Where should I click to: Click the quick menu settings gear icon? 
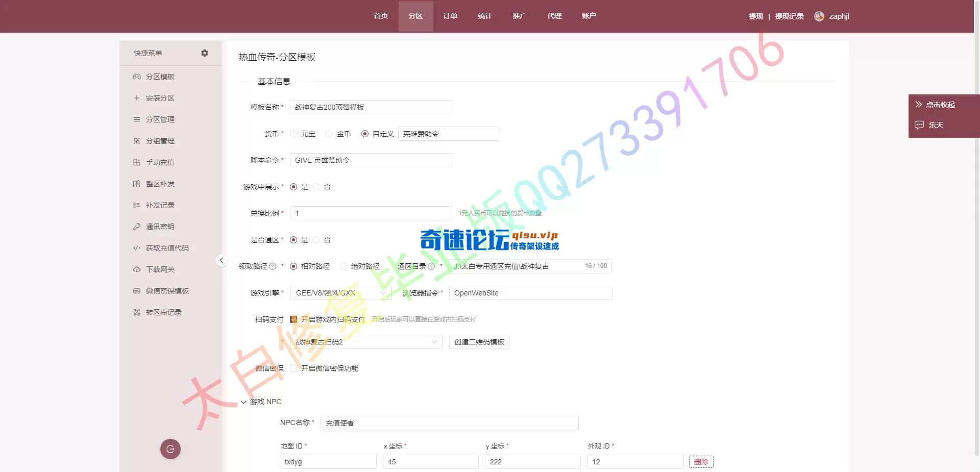point(205,53)
